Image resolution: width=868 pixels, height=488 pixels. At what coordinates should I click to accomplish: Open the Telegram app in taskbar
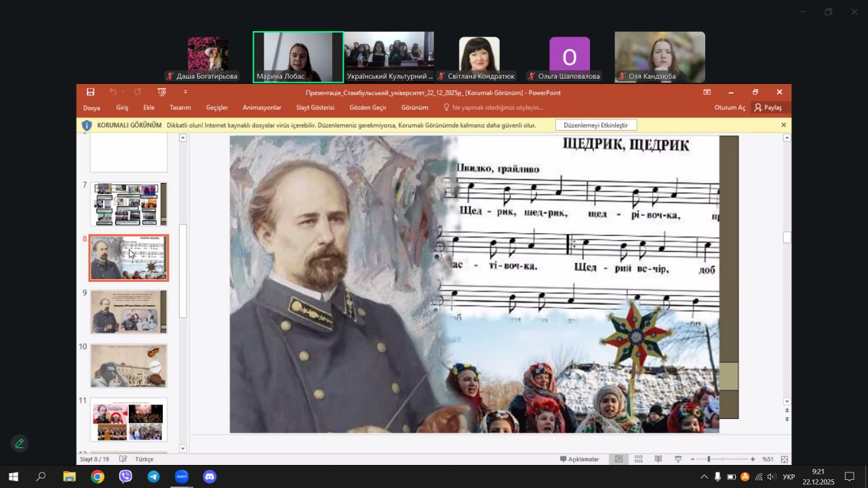(153, 476)
